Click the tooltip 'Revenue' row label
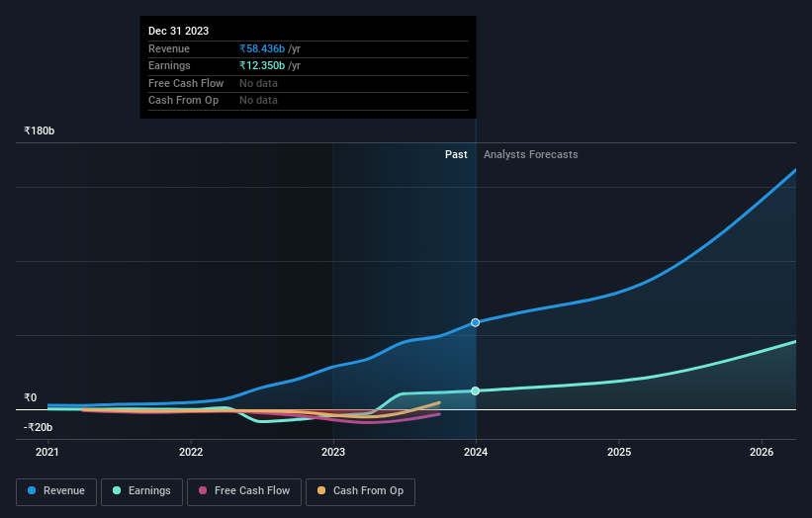The width and height of the screenshot is (812, 518). [x=169, y=48]
